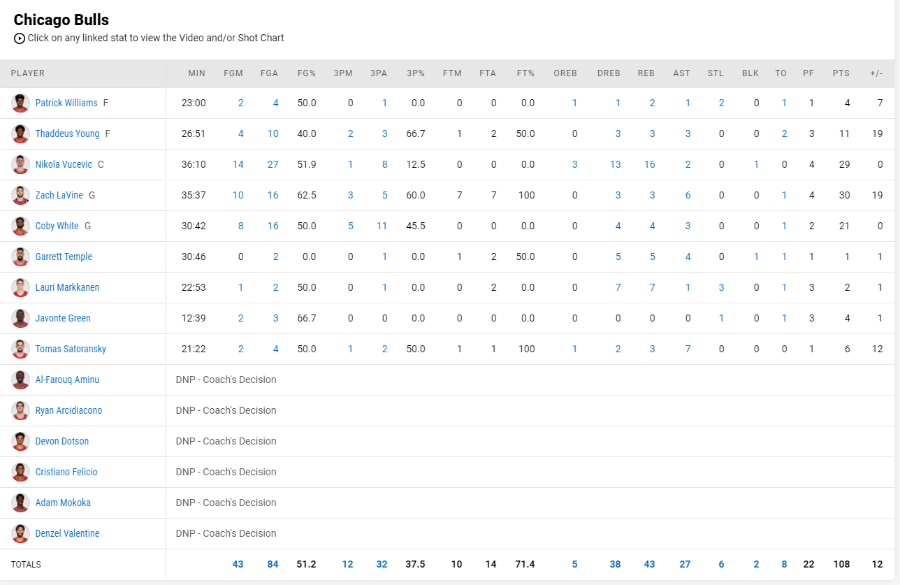Image resolution: width=900 pixels, height=585 pixels.
Task: View team total 38 defensive rebounds
Action: (615, 564)
